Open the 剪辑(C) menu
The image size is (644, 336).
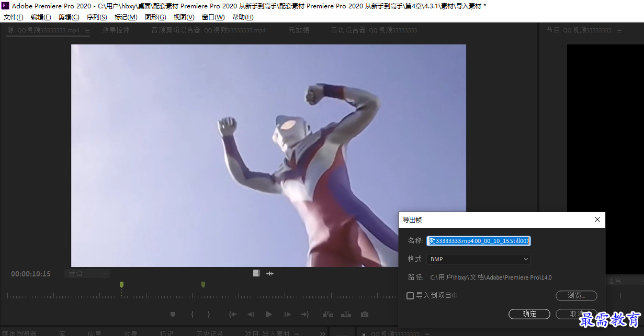[69, 17]
